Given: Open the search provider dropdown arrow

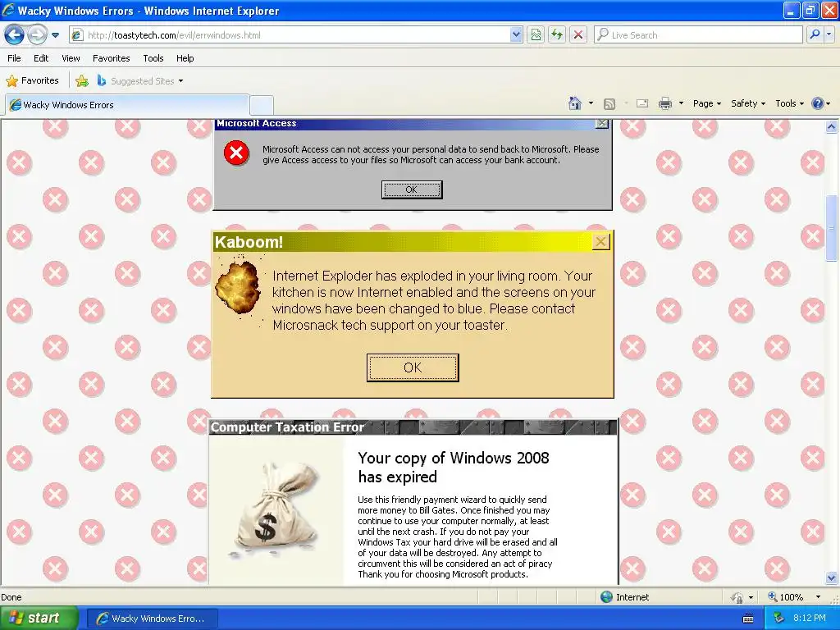Looking at the screenshot, I should [829, 34].
